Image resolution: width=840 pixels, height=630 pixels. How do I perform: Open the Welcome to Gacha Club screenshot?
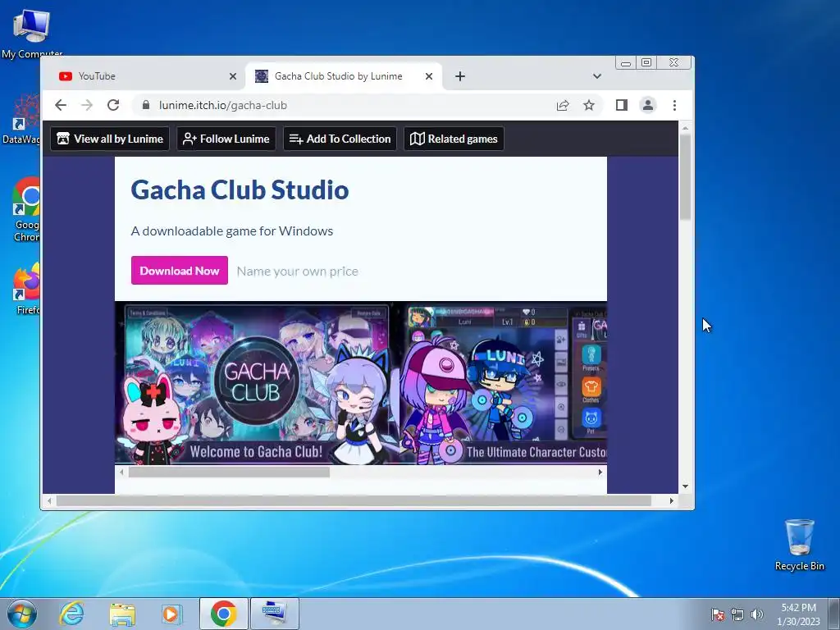(256, 382)
